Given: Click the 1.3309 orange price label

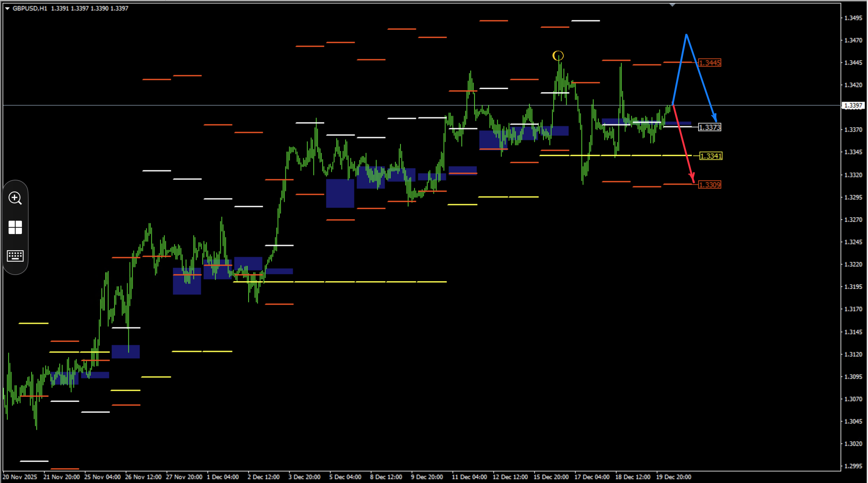Looking at the screenshot, I should (710, 184).
